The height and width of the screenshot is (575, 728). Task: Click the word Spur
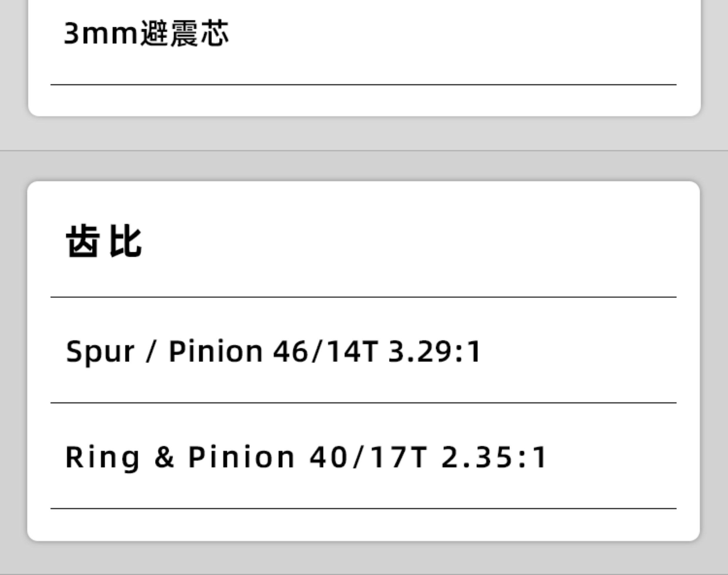[x=100, y=352]
